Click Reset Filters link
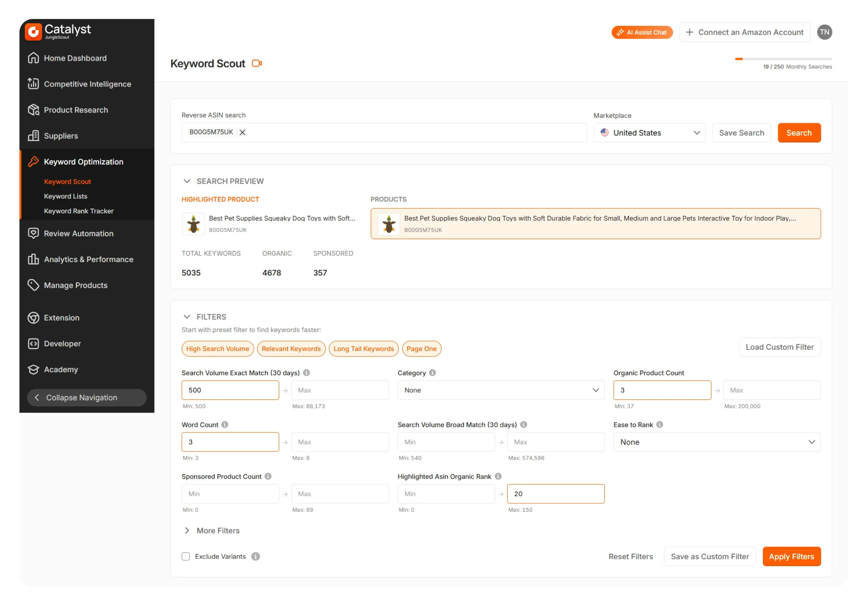This screenshot has width=868, height=608. (x=631, y=556)
